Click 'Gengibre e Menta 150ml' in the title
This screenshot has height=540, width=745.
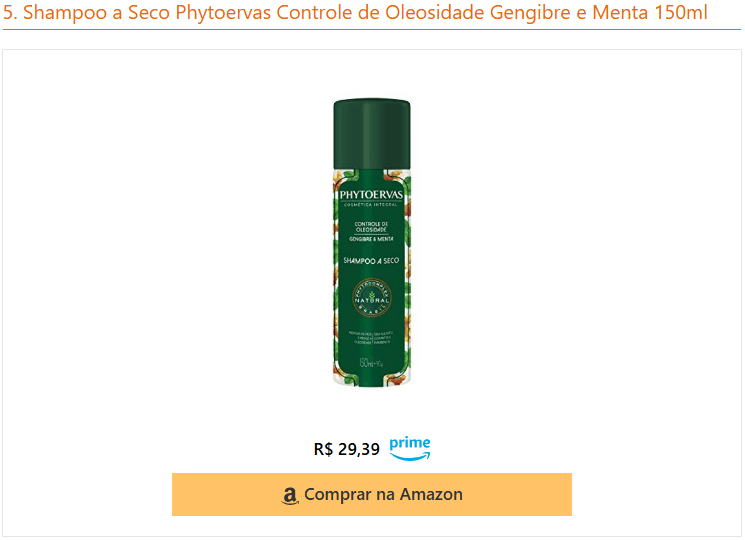pyautogui.click(x=599, y=12)
